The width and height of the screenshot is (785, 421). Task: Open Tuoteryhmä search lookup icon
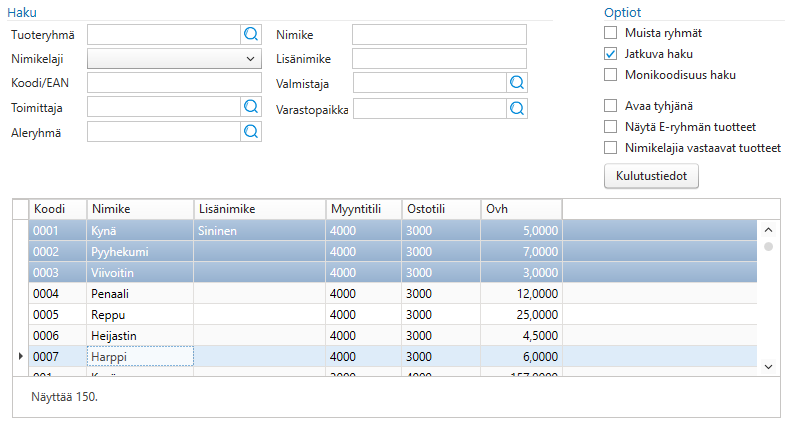coord(251,34)
